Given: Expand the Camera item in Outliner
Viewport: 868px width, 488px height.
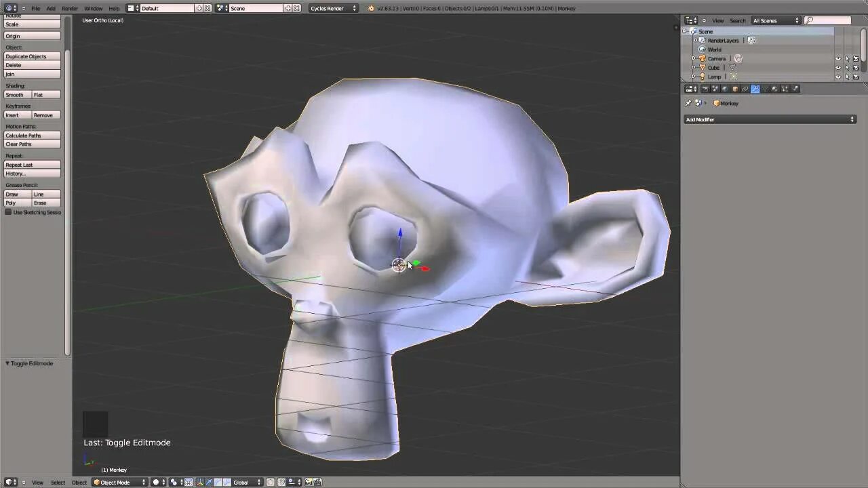Looking at the screenshot, I should click(693, 58).
